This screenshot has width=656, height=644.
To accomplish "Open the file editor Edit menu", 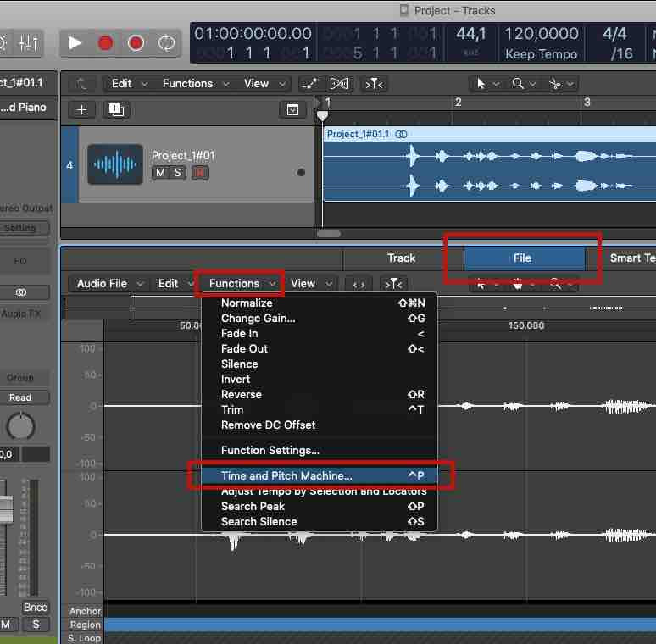I will point(175,284).
